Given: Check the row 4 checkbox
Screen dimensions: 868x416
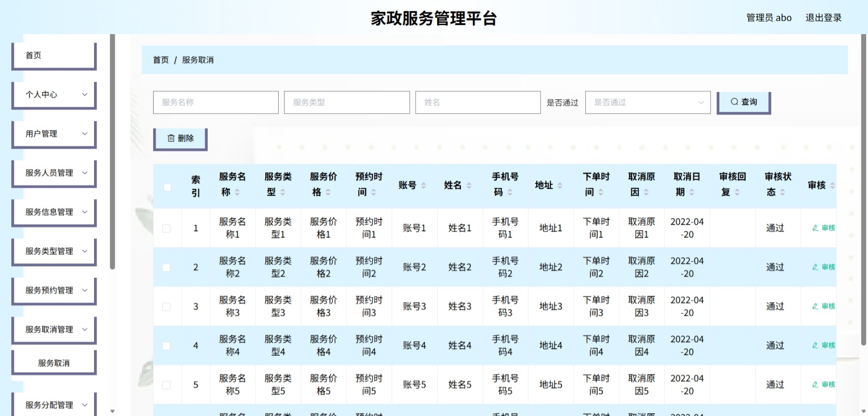Looking at the screenshot, I should pyautogui.click(x=166, y=346).
